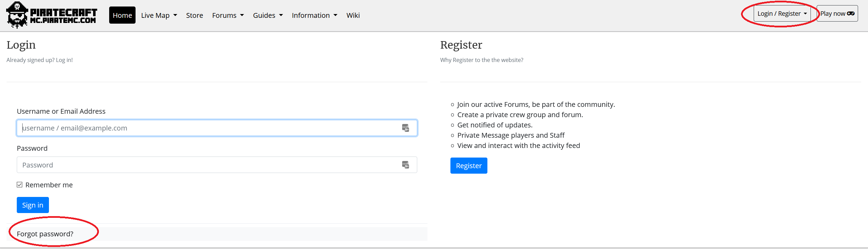
Task: Follow the Forgot password? link
Action: [x=45, y=234]
